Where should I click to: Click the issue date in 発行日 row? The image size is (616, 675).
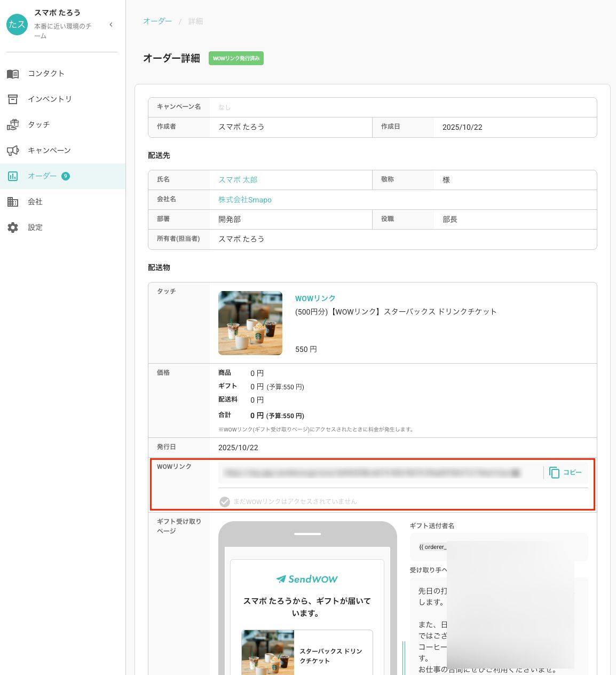tap(238, 448)
